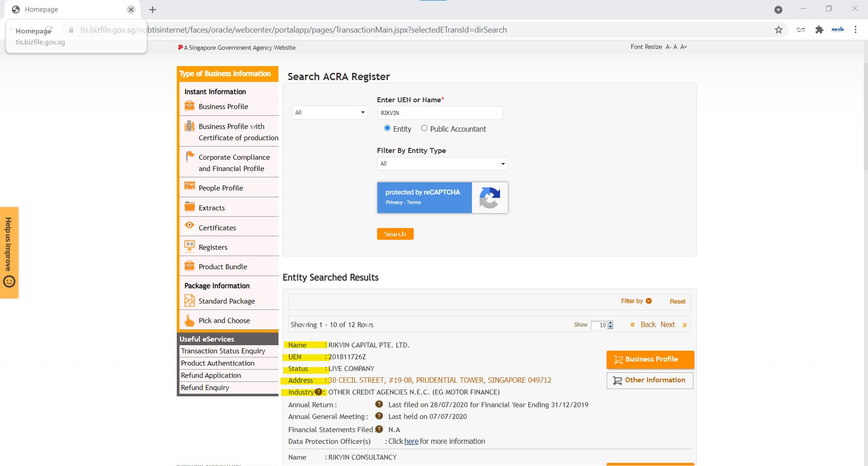Open the search category All dropdown
The image size is (868, 466).
pyautogui.click(x=330, y=112)
